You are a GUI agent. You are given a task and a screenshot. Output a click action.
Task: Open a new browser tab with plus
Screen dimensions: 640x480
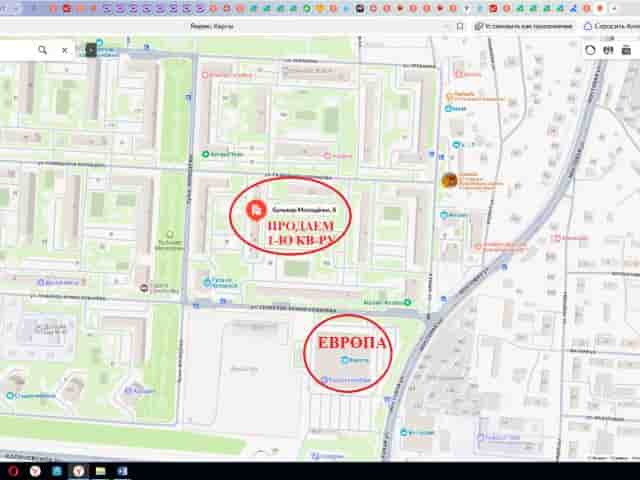coord(613,8)
